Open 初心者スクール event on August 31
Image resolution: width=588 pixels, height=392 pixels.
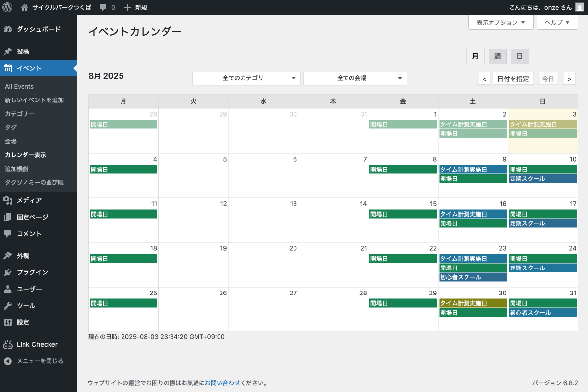click(543, 313)
